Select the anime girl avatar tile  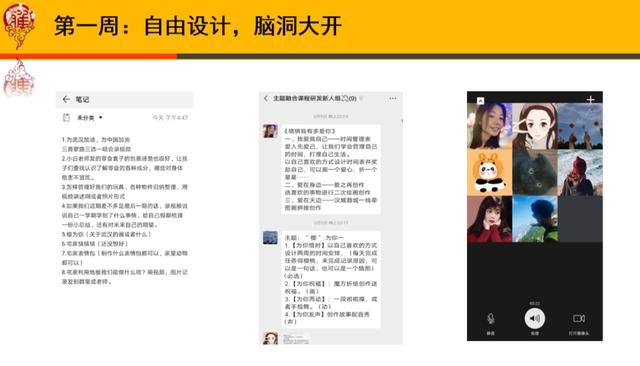coord(535,126)
